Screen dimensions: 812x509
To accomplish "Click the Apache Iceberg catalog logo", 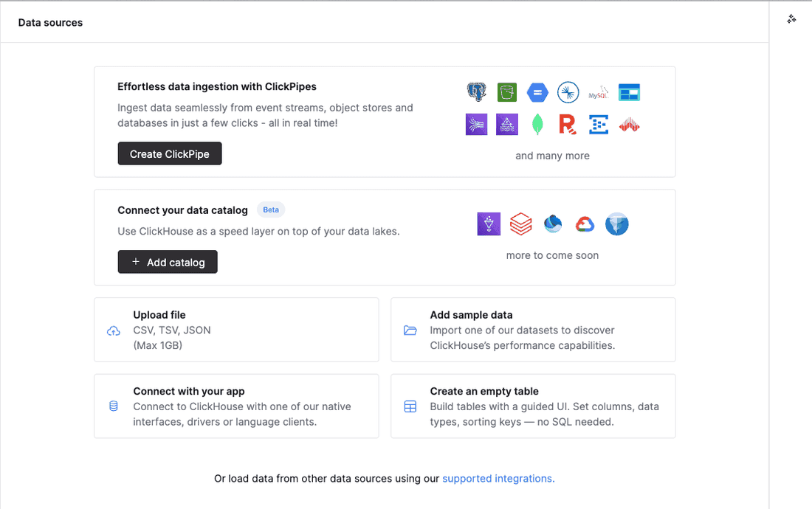I will pyautogui.click(x=617, y=224).
